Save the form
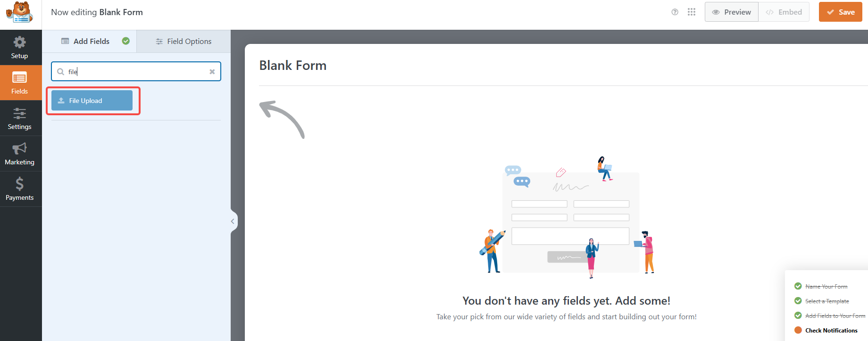Image resolution: width=868 pixels, height=341 pixels. pos(840,12)
